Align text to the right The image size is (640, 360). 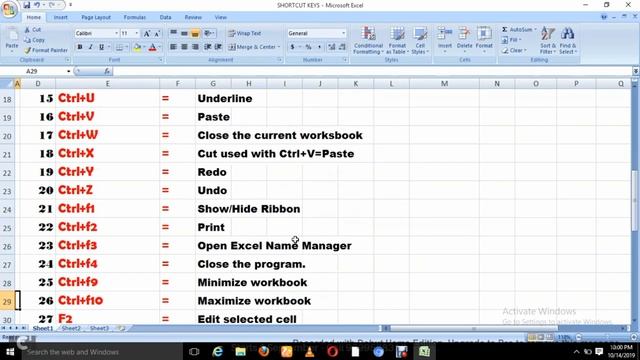196,47
